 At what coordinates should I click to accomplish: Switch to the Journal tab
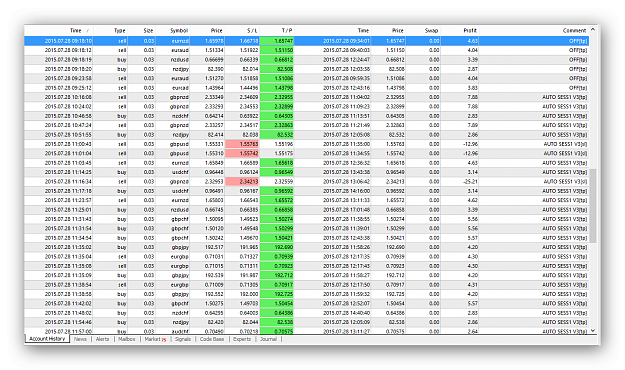click(268, 339)
